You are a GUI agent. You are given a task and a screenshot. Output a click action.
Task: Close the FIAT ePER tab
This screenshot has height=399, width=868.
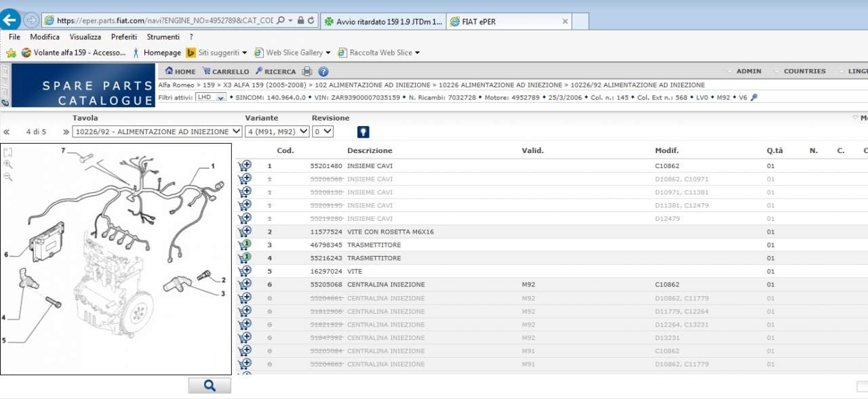pos(565,22)
